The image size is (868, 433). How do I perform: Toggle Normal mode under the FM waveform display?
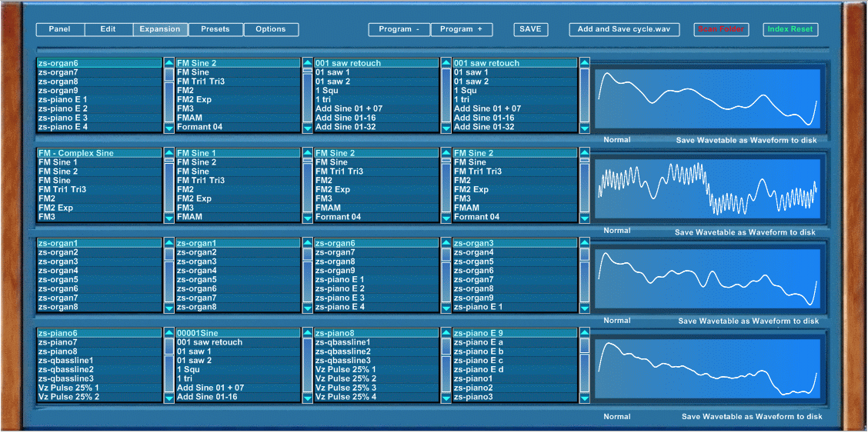pos(616,230)
